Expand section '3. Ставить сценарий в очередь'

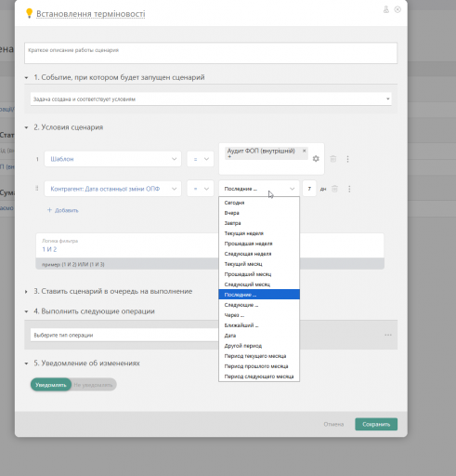tap(26, 292)
